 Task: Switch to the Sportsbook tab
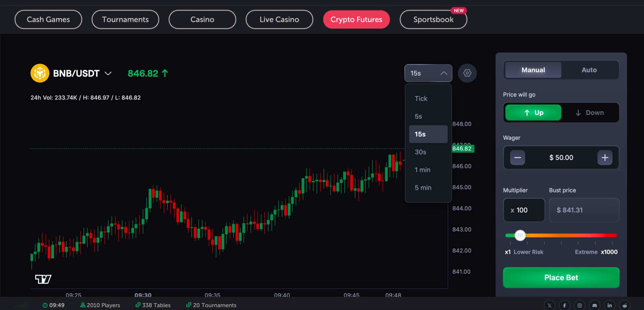coord(433,19)
